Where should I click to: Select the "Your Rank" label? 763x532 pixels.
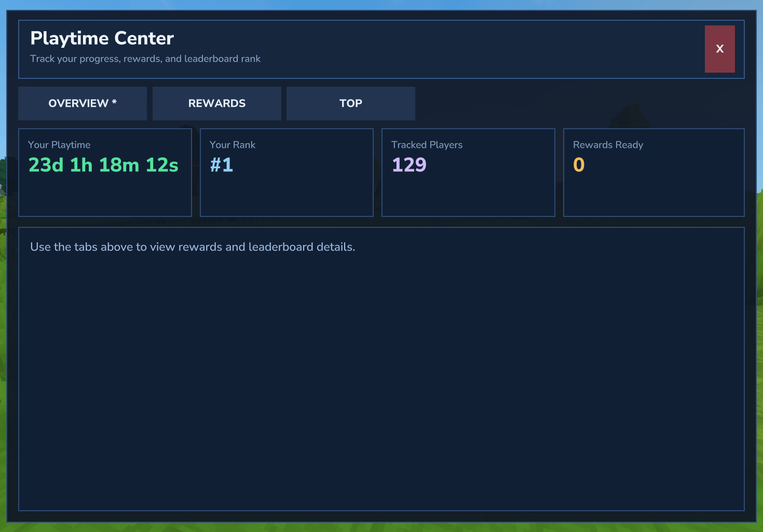[x=233, y=145]
